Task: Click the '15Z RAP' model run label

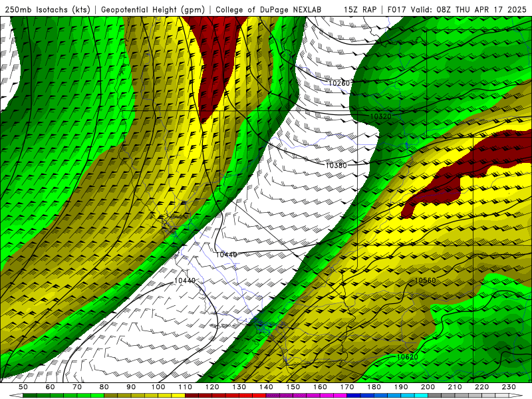Action: click(x=360, y=9)
